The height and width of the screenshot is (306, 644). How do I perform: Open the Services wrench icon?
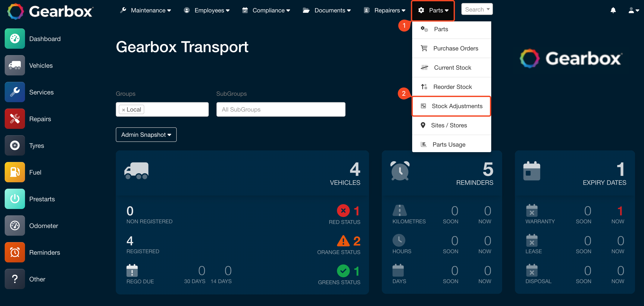[x=15, y=92]
